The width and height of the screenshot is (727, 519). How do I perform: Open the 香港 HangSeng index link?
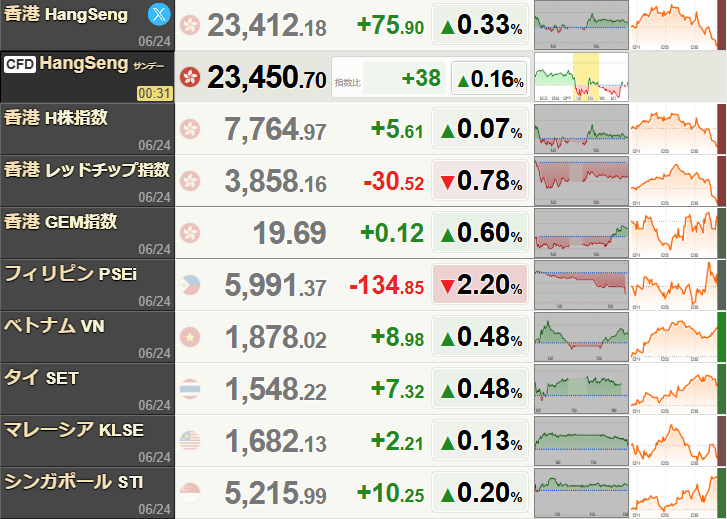[x=66, y=14]
